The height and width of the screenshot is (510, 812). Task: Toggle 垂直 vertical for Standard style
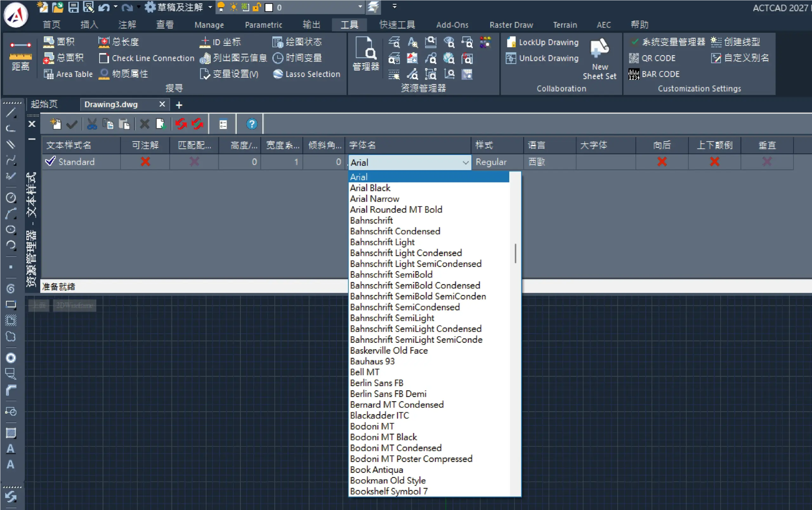tap(767, 162)
